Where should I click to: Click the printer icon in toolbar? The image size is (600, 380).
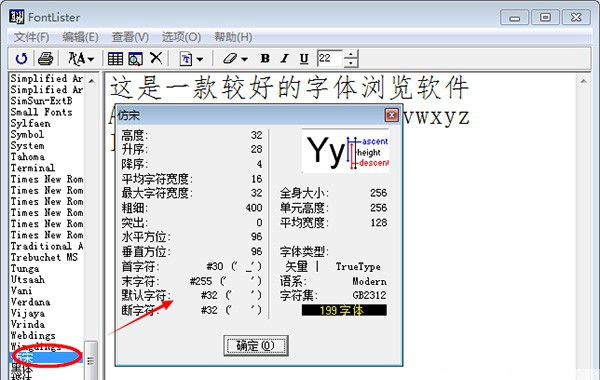click(46, 59)
